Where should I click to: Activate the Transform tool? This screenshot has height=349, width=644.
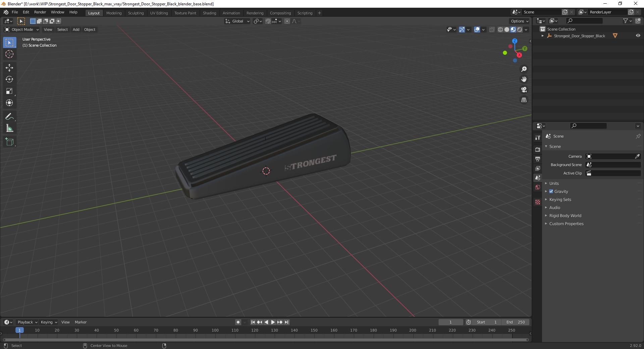(9, 103)
